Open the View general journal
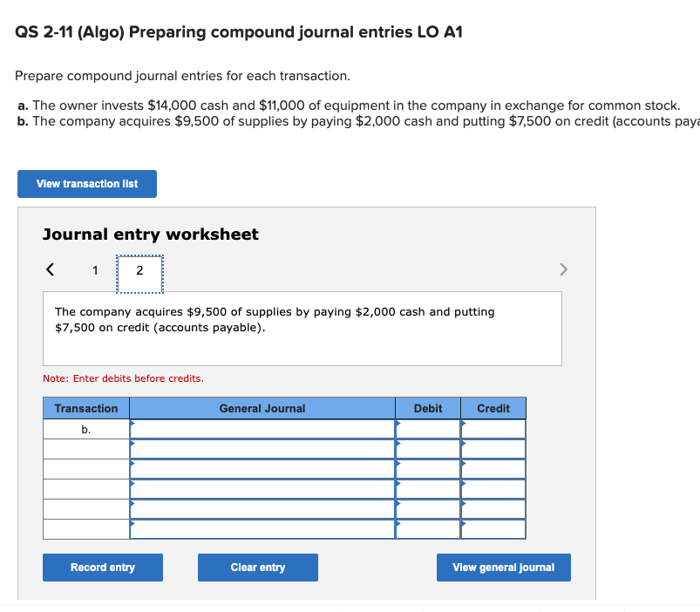Viewport: 700px width, 612px height. tap(503, 567)
